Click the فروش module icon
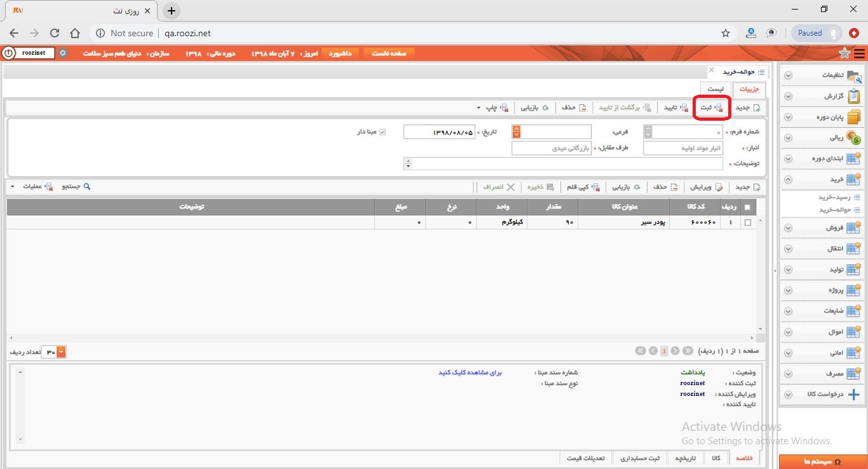Screen dimensions: 868x469 pyautogui.click(x=854, y=228)
